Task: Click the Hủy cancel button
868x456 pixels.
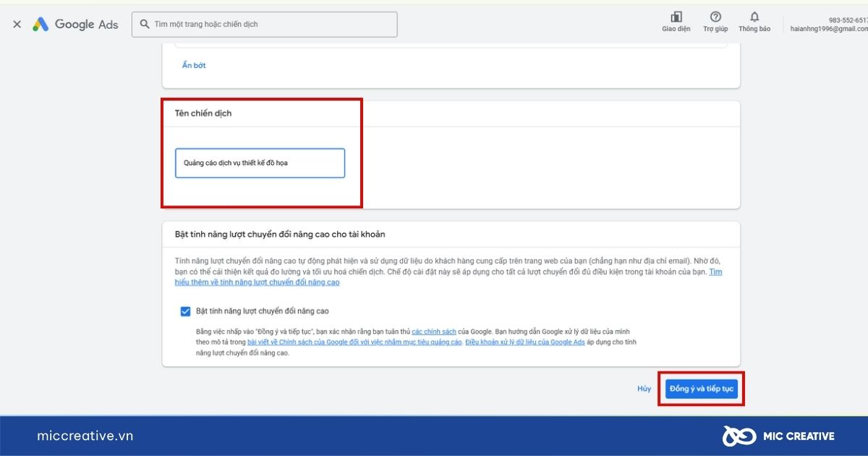Action: pyautogui.click(x=644, y=389)
